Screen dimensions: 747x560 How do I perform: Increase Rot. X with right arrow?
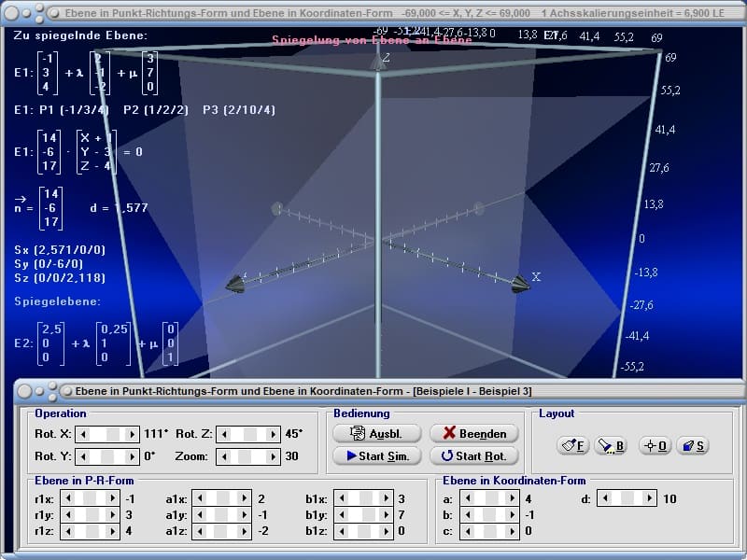(x=132, y=434)
